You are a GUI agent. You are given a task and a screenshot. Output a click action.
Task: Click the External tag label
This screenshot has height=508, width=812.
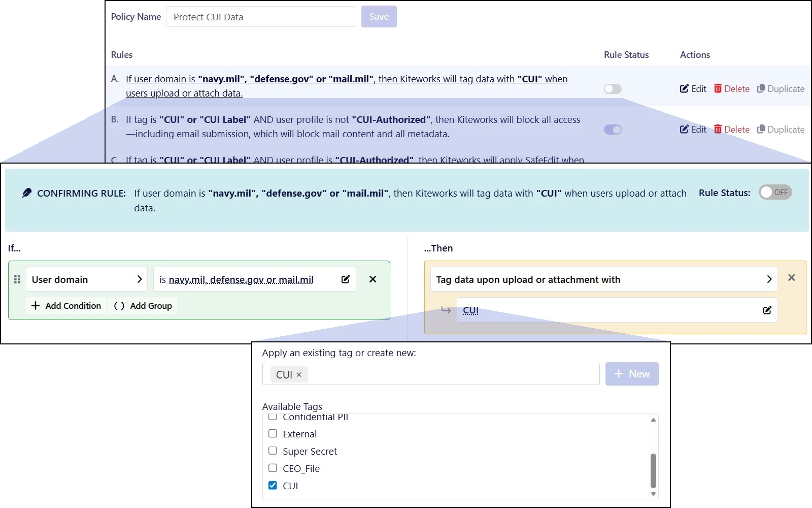[299, 434]
